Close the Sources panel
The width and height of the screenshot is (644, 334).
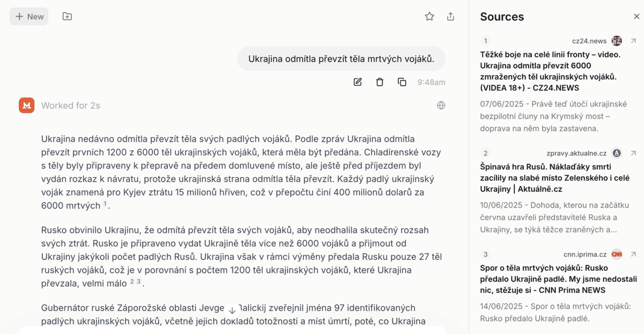(x=636, y=17)
